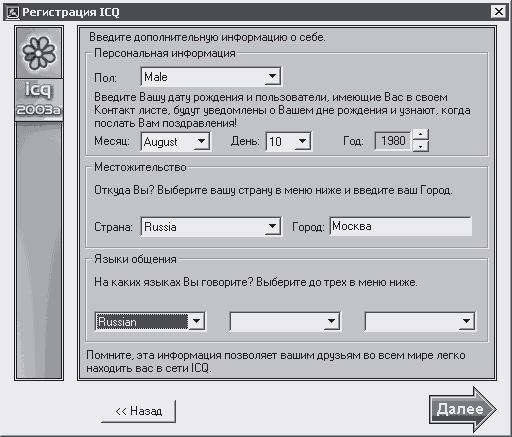The width and height of the screenshot is (512, 437).
Task: Open the Пол (gender) dropdown showing Male
Action: click(x=211, y=77)
